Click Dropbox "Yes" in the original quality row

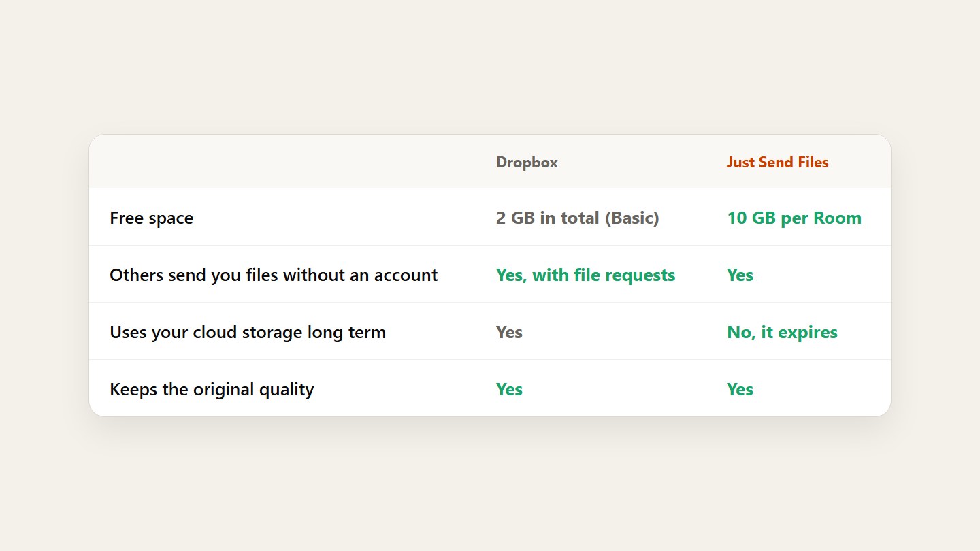[x=509, y=390]
